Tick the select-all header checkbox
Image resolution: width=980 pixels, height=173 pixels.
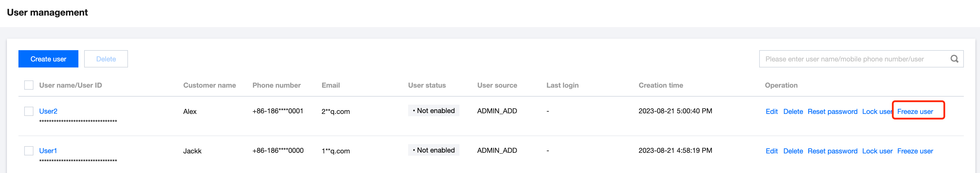tap(29, 85)
